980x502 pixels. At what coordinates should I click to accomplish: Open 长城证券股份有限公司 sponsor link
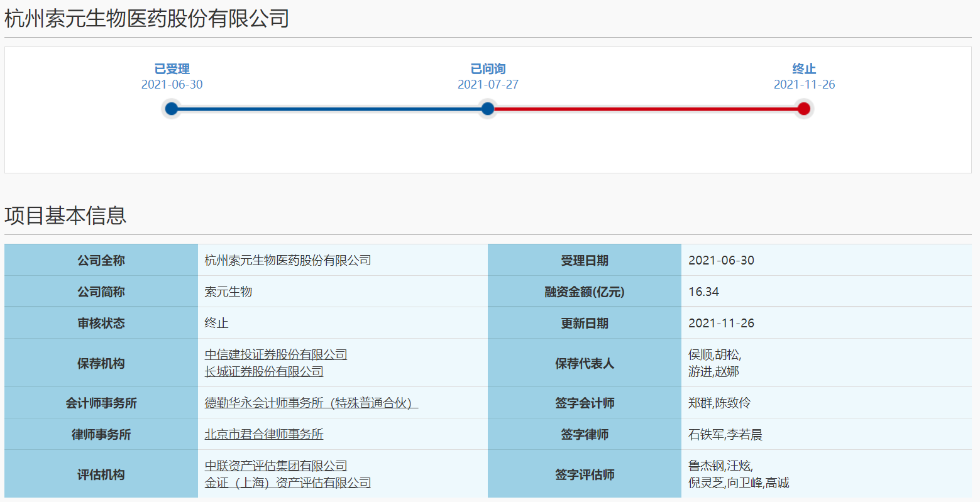(264, 371)
